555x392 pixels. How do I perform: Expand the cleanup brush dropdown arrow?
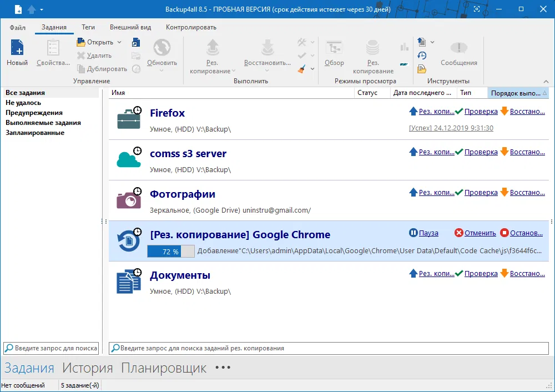point(312,69)
